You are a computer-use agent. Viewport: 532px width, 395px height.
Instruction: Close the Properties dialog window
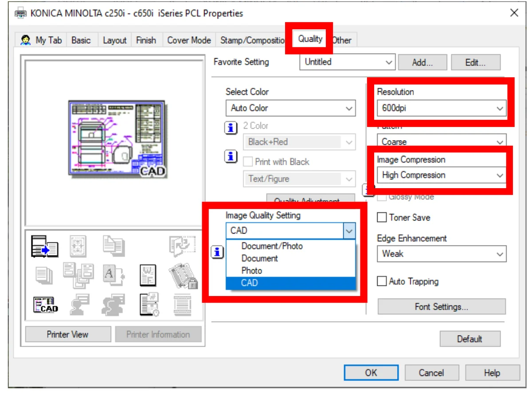pos(514,13)
